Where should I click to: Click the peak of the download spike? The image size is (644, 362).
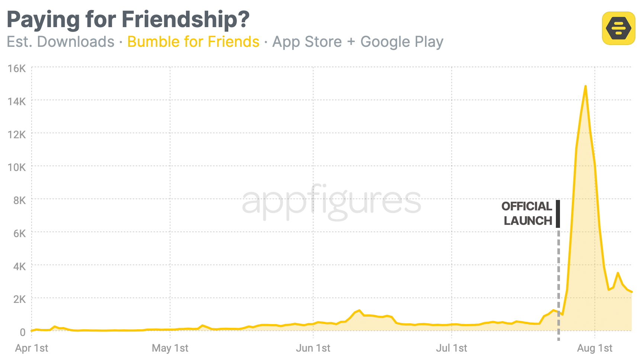pyautogui.click(x=586, y=87)
